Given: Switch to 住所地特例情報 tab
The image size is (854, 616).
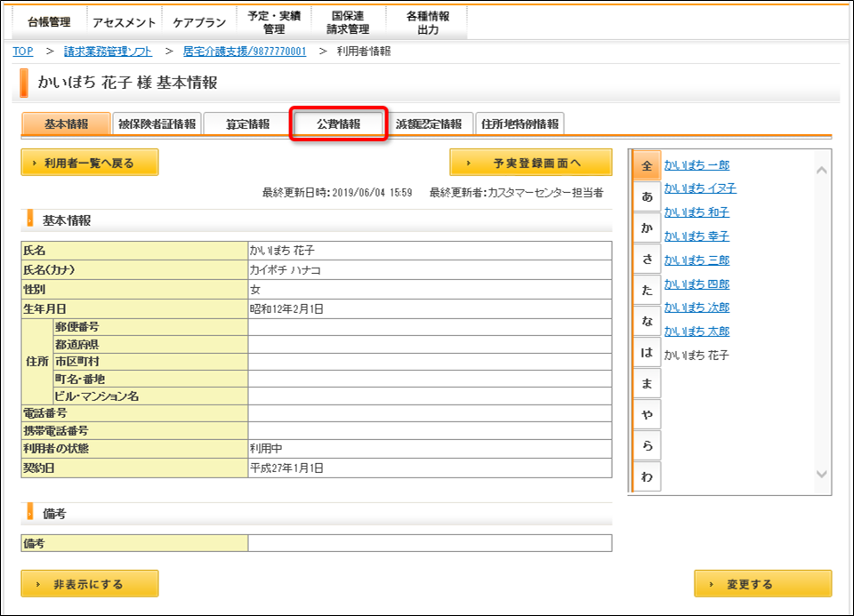Looking at the screenshot, I should pyautogui.click(x=520, y=124).
